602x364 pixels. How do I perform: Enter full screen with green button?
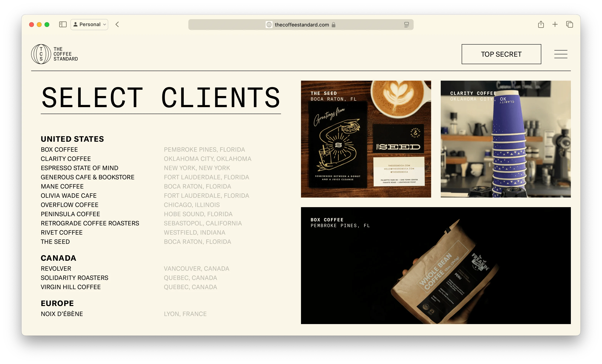click(x=47, y=24)
